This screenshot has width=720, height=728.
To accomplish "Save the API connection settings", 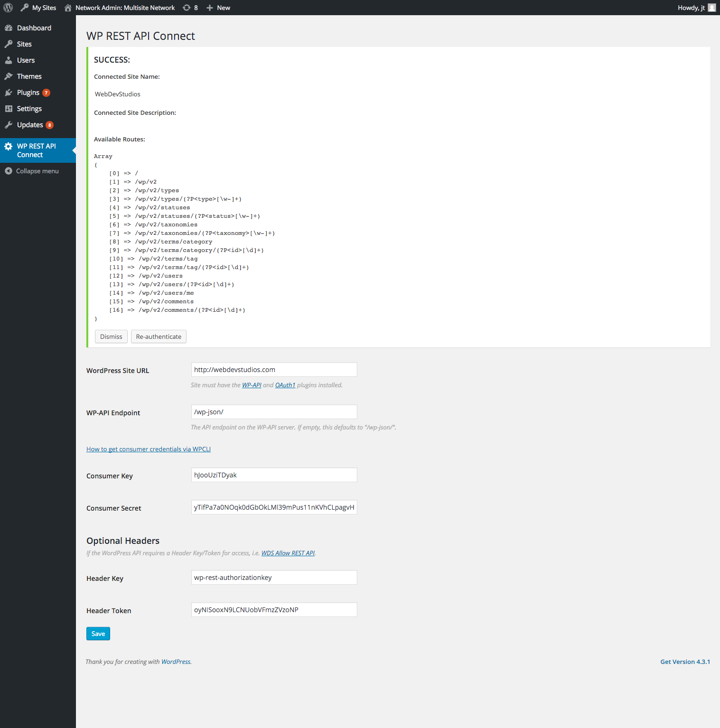I will pos(98,634).
